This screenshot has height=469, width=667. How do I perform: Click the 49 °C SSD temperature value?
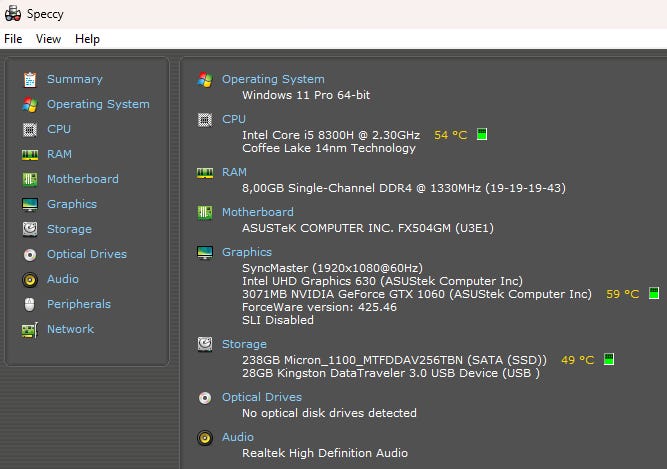click(x=578, y=360)
